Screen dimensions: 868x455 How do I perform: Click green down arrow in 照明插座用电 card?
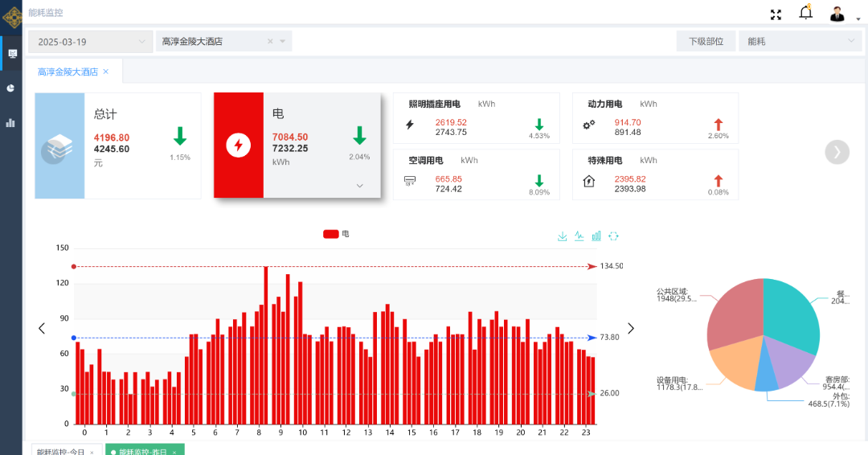coord(539,125)
